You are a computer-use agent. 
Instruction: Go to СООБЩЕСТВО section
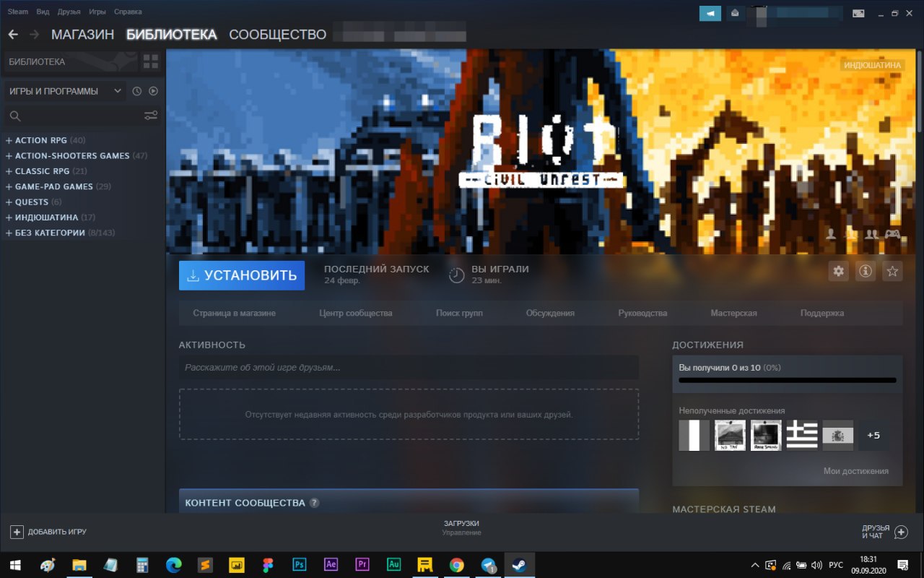click(278, 34)
